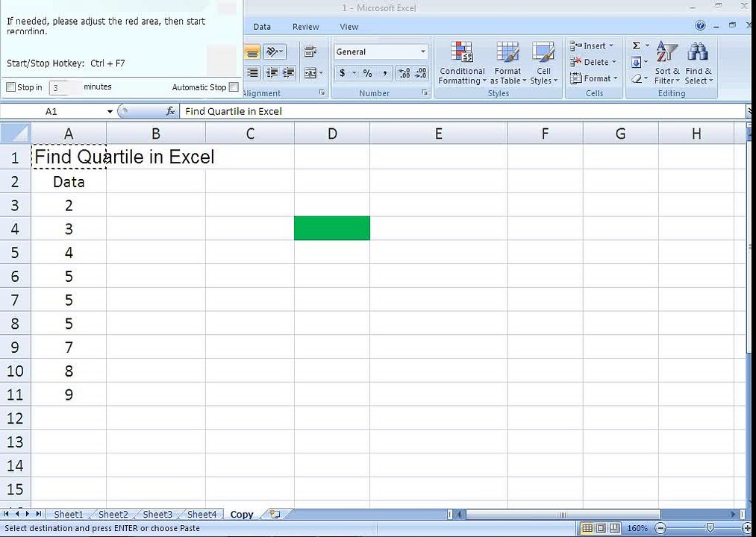Expand the General number format dropdown

tap(423, 51)
